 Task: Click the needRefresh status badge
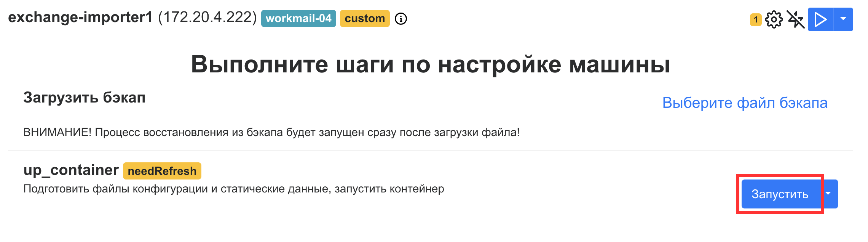click(162, 171)
